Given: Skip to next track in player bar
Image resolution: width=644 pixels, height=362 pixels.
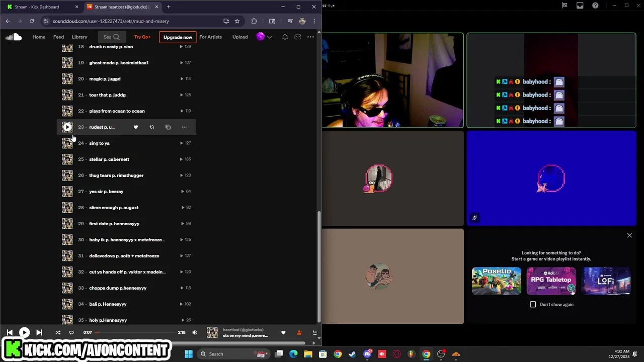Looking at the screenshot, I should (39, 332).
